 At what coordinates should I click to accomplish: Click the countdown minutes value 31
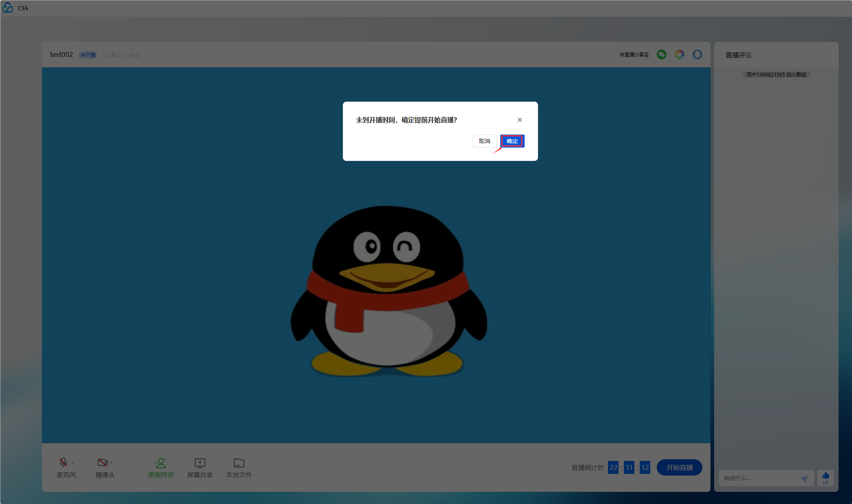click(x=629, y=467)
